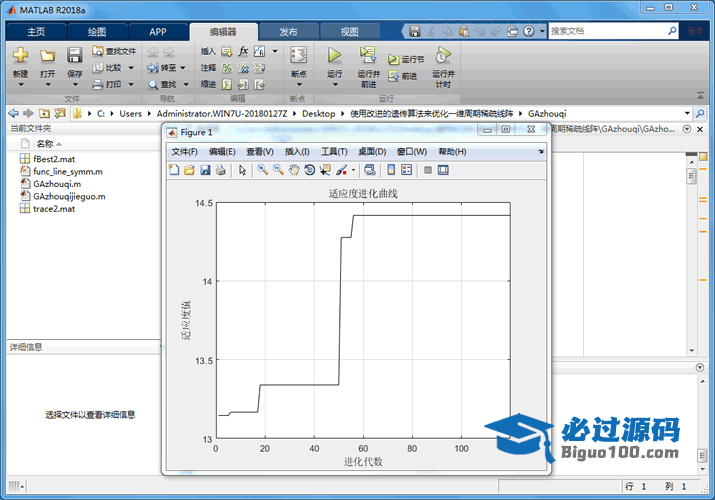Switch to the View (视图) tab
The height and width of the screenshot is (500, 715).
pyautogui.click(x=349, y=31)
